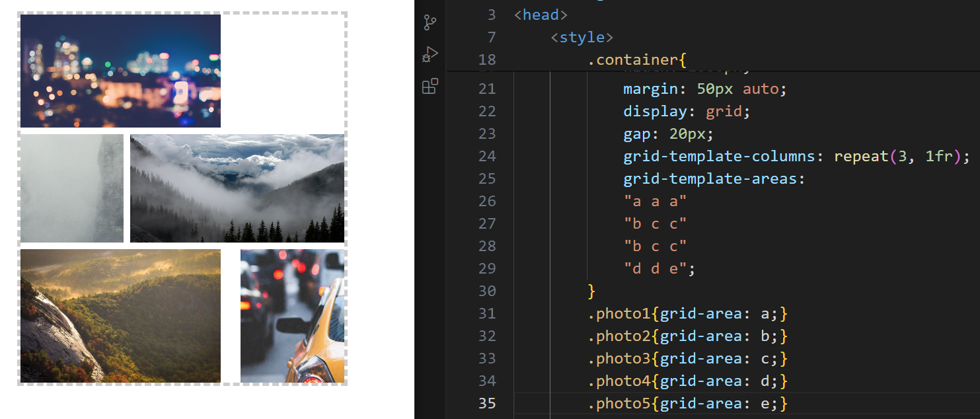Click line number 24 in the gutter
980x419 pixels.
click(x=487, y=156)
